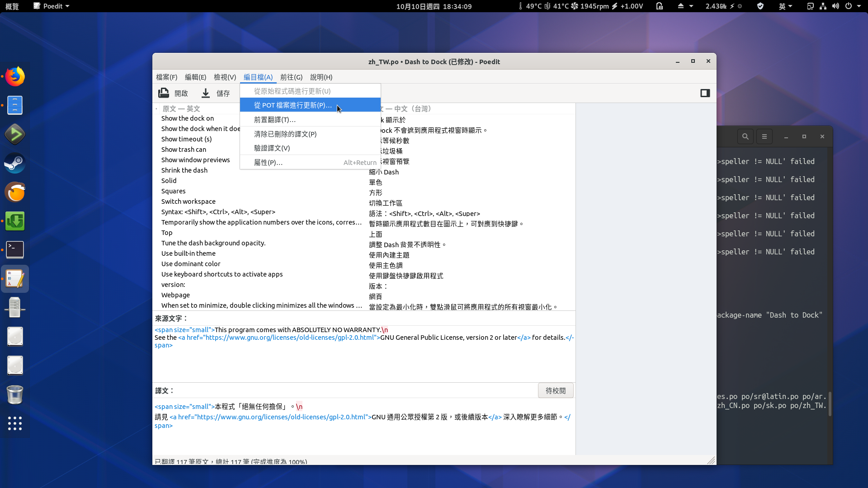Select 驗證譯文(V) from the menu
The image size is (868, 488).
point(310,148)
